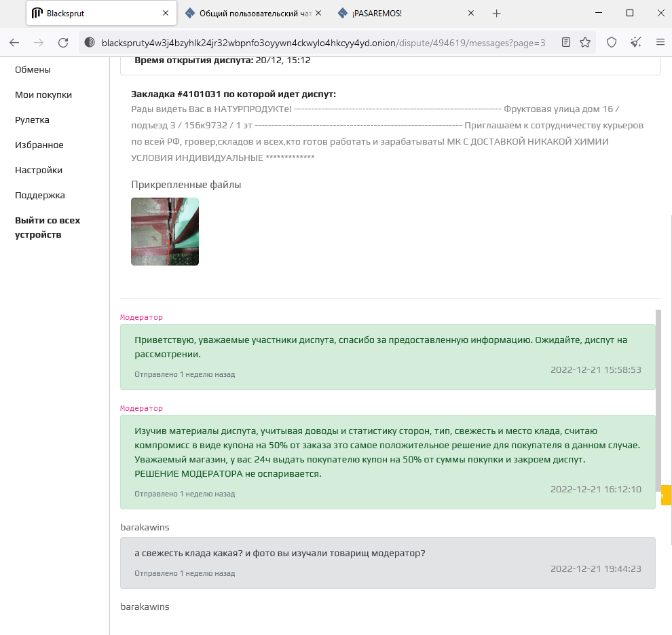
Task: Open the onion site info icon in the address bar
Action: click(90, 43)
